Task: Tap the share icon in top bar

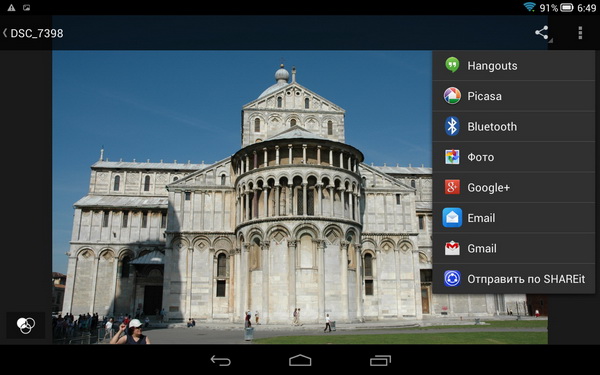Action: (541, 33)
